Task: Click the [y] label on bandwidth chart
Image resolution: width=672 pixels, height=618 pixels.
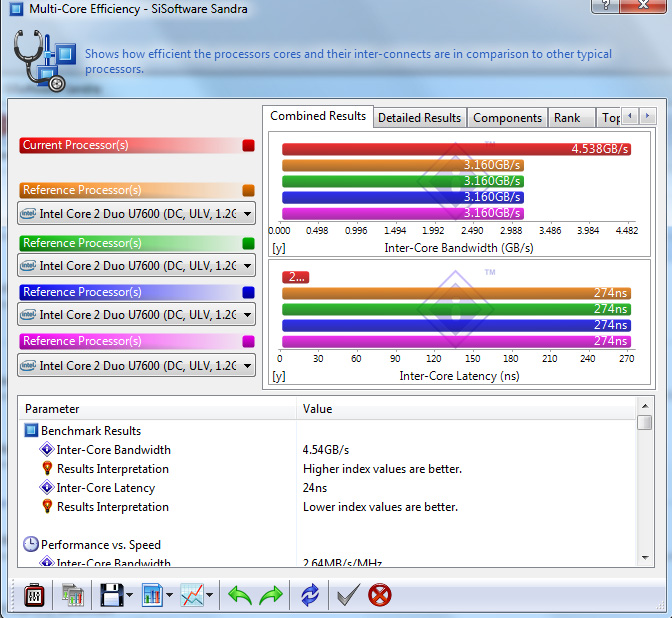Action: (279, 248)
